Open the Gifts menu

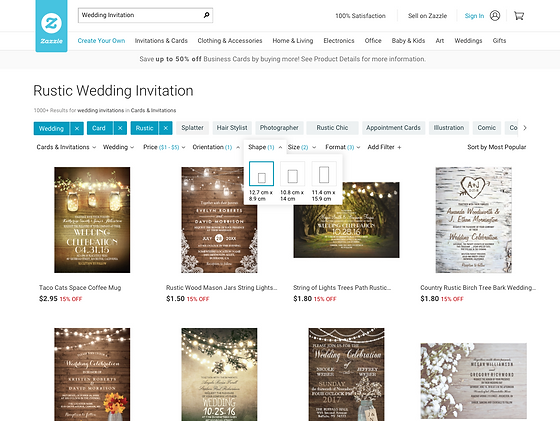point(499,41)
